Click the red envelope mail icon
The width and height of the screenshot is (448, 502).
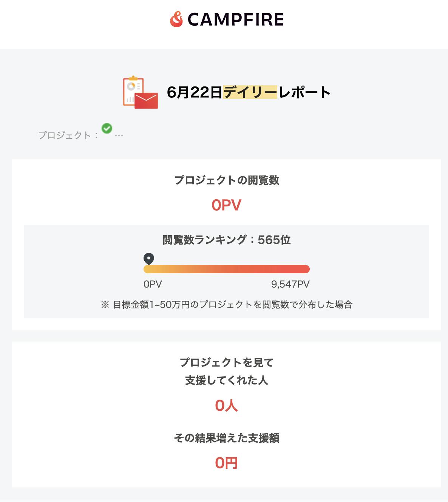(x=146, y=100)
